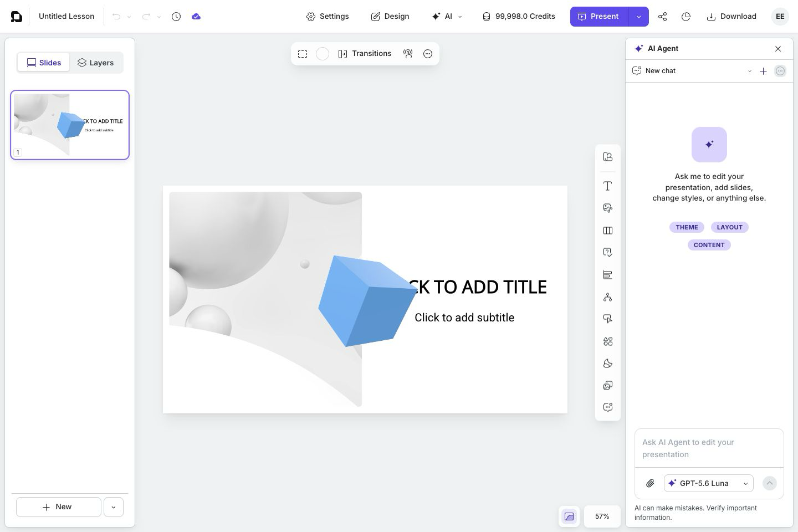Click the undo arrow icon
This screenshot has width=798, height=532.
116,17
